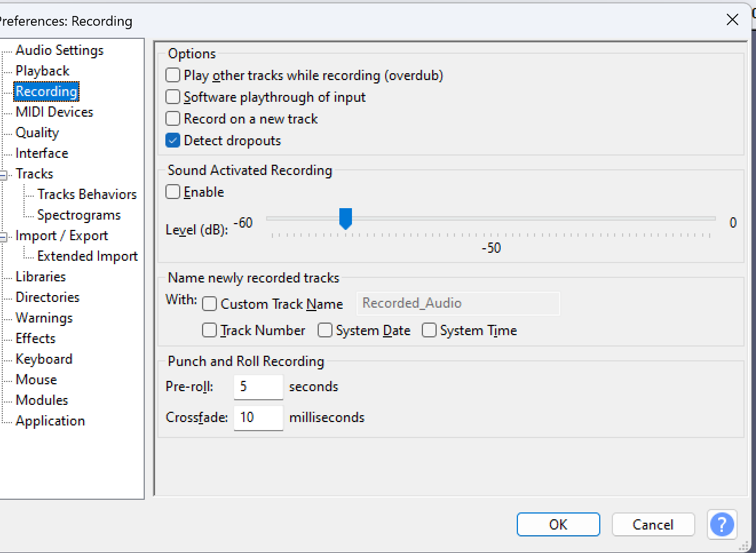This screenshot has height=553, width=756.
Task: Collapse the Tracks tree node
Action: (3, 174)
